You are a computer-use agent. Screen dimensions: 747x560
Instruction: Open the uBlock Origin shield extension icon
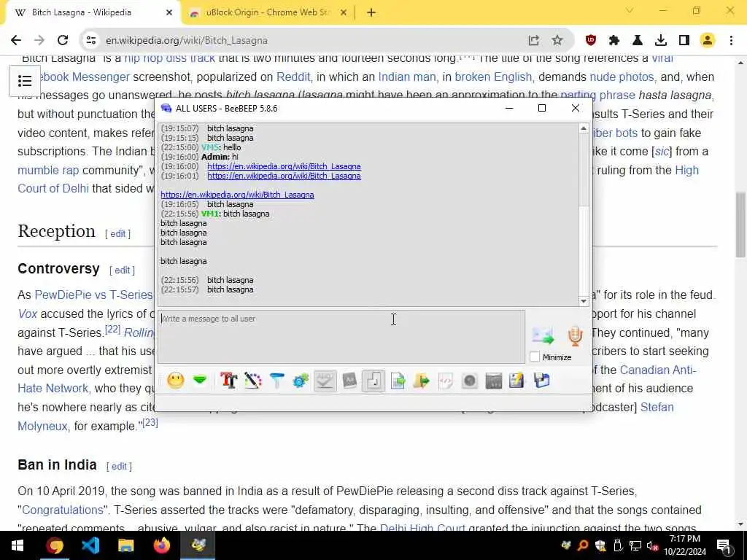(x=591, y=41)
